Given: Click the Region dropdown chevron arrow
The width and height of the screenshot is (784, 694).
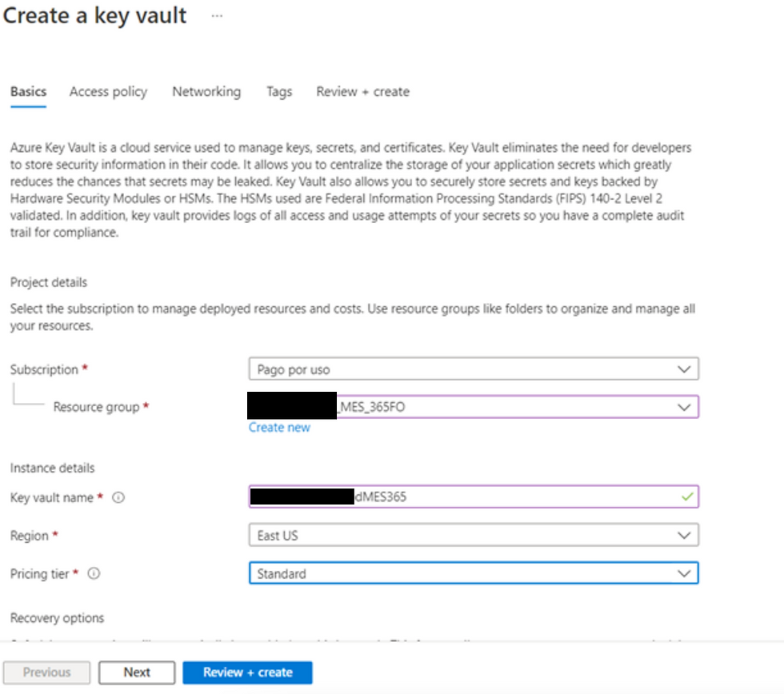Looking at the screenshot, I should point(683,536).
